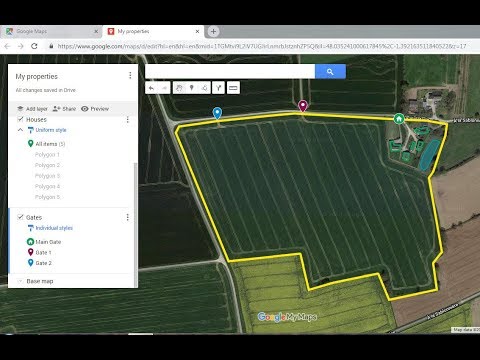Click the browser reload icon
The height and width of the screenshot is (360, 480).
click(x=34, y=46)
